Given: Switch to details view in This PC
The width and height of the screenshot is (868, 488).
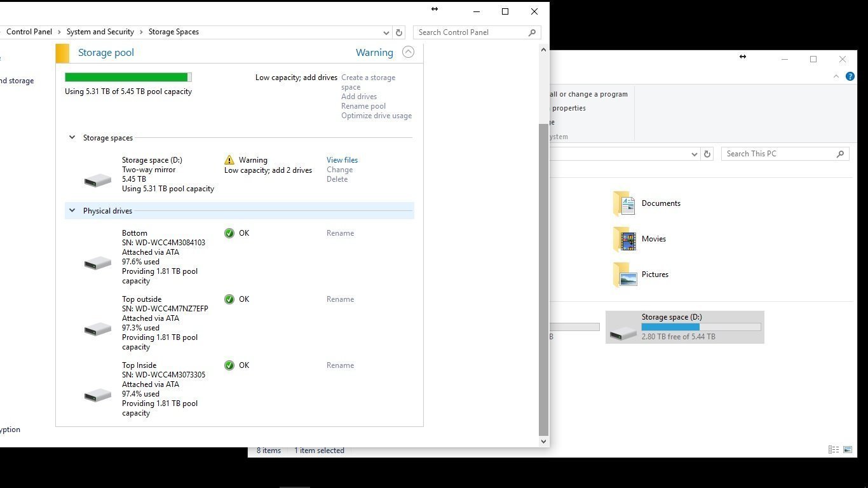Looking at the screenshot, I should click(x=834, y=450).
